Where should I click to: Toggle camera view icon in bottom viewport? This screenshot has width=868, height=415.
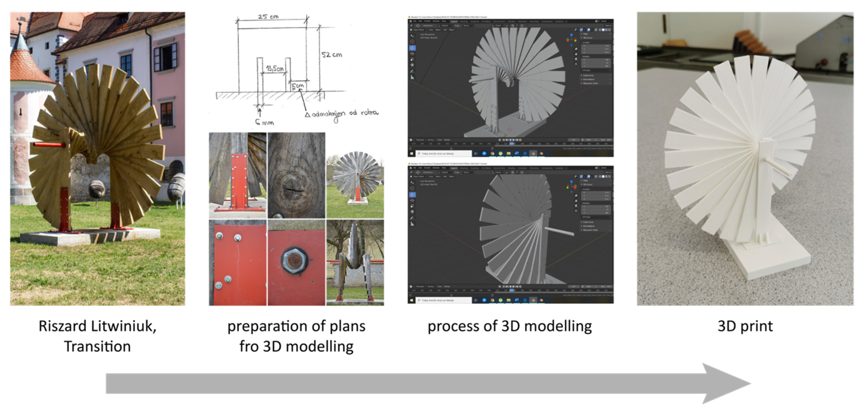(x=576, y=206)
